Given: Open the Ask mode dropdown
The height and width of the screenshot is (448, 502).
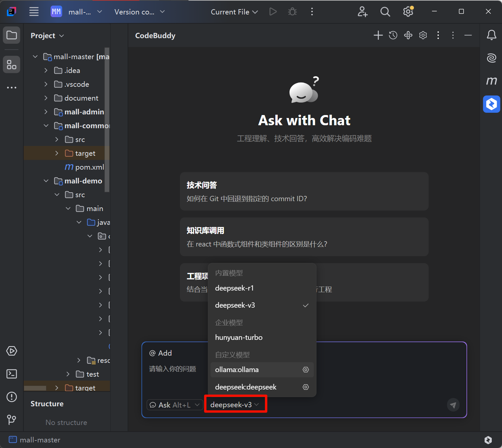Looking at the screenshot, I should 175,405.
